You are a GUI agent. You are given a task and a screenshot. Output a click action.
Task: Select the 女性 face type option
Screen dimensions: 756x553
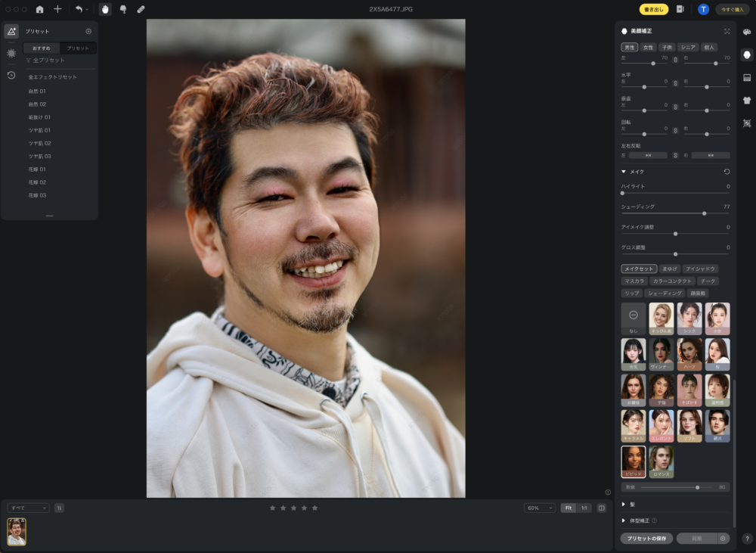648,47
